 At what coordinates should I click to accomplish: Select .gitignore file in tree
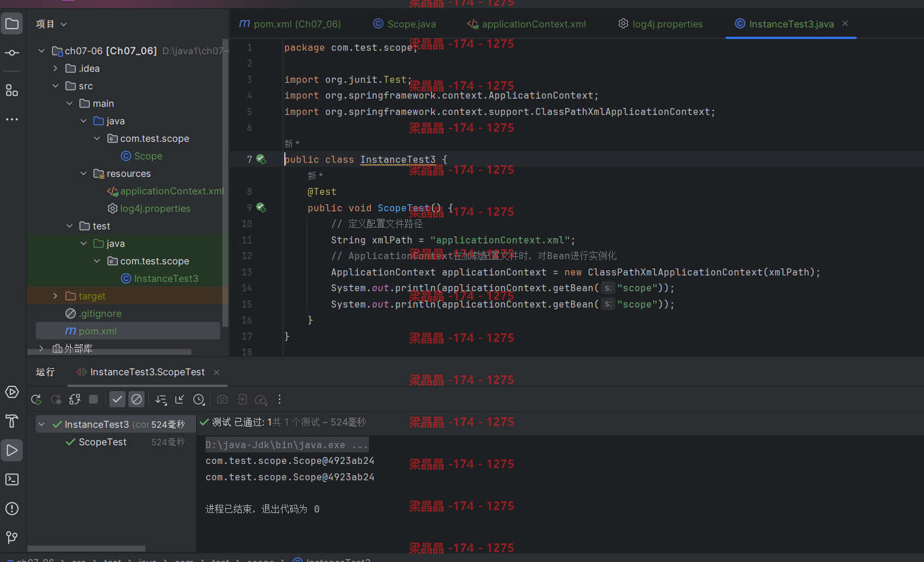pyautogui.click(x=93, y=313)
